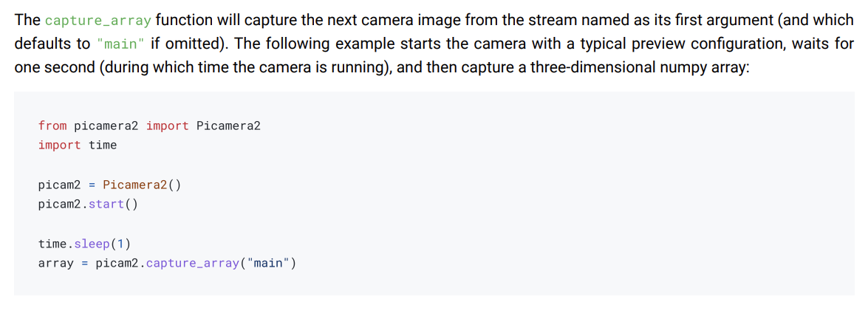Click the green capture_array inline code in paragraph
Screen dimensions: 868x336
coord(98,21)
